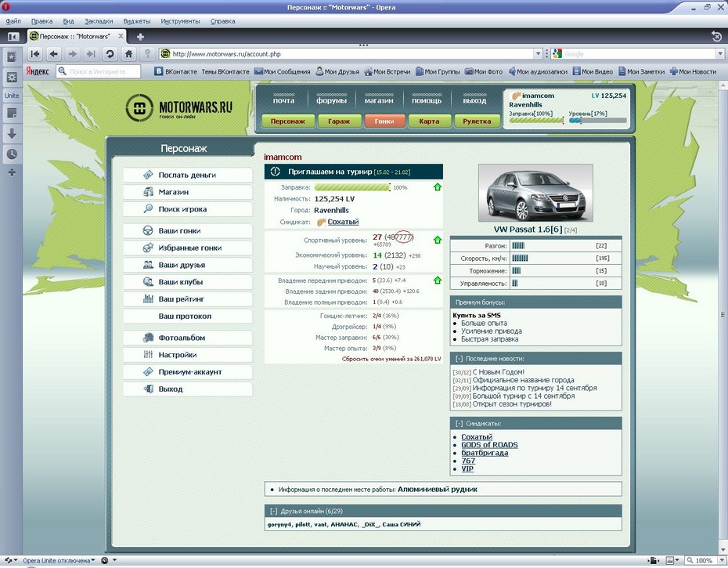Open Премиум-аккаунт sidebar button

(188, 372)
